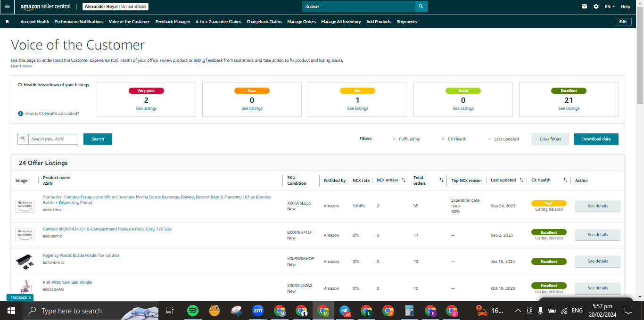
Task: Focus the top Search field
Action: click(x=359, y=7)
